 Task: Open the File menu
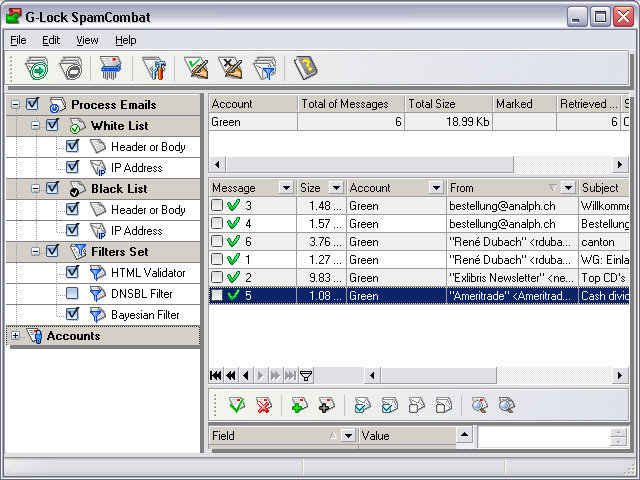click(x=18, y=40)
